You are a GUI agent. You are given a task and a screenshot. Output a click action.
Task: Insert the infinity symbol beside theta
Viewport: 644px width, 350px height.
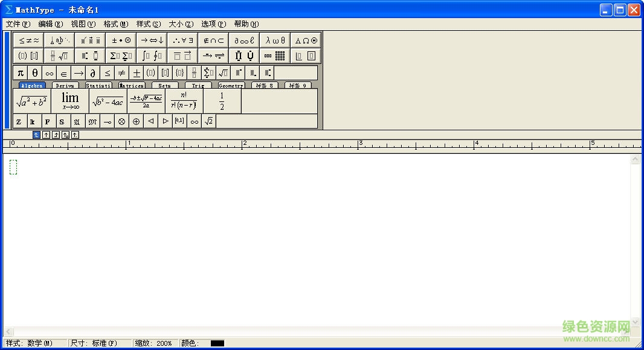coord(50,73)
